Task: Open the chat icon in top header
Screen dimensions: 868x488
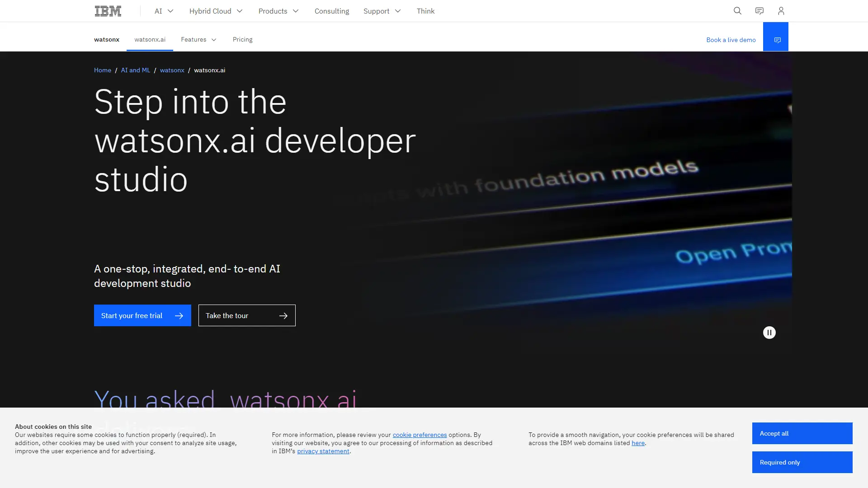Action: click(x=759, y=11)
